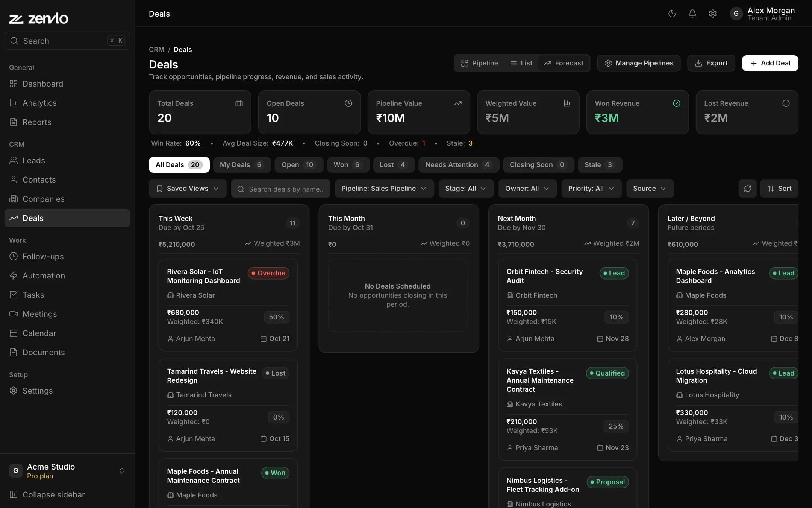Filter by Lost deals tab
Viewport: 812px width, 508px height.
coord(394,165)
